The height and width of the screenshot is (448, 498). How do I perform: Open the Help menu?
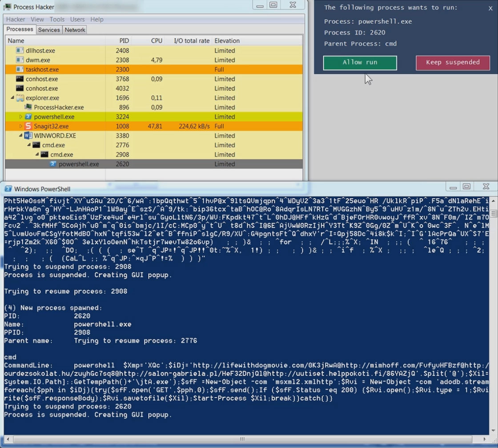click(x=97, y=20)
